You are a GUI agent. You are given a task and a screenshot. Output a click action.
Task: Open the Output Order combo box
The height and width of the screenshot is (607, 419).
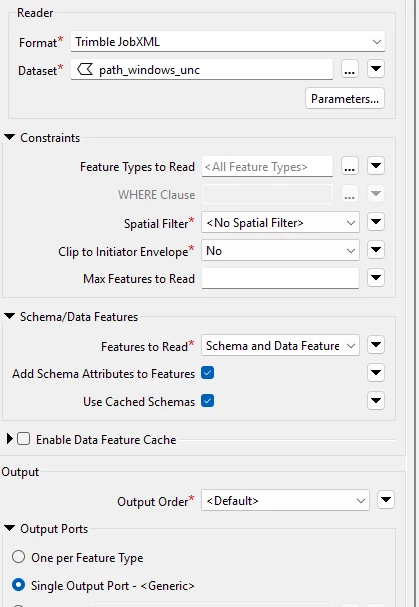click(x=285, y=501)
